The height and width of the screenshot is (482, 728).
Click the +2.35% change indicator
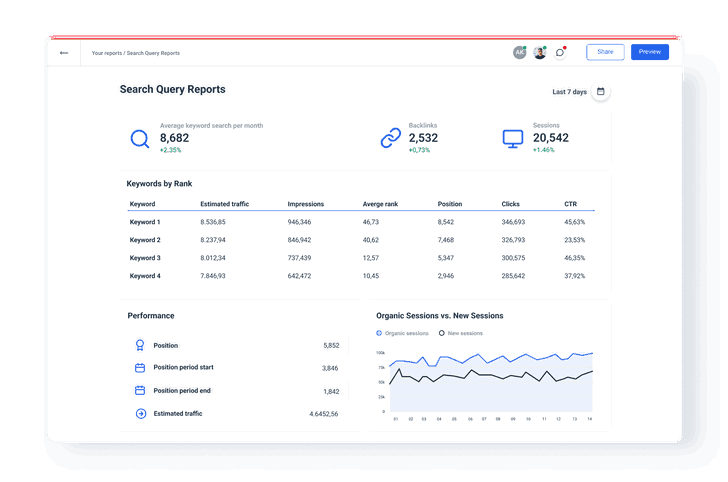[170, 150]
